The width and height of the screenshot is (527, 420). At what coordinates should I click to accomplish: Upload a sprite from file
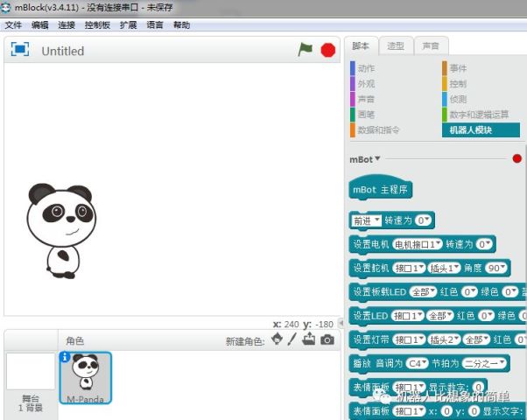pos(308,339)
